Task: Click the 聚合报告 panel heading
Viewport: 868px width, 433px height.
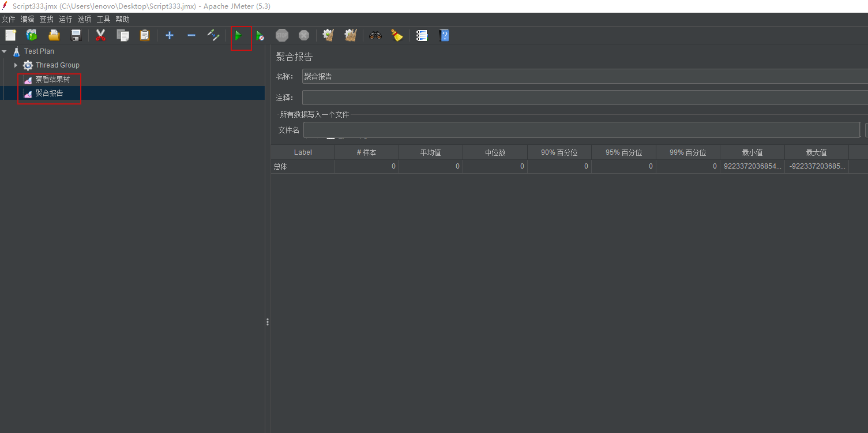Action: [294, 57]
